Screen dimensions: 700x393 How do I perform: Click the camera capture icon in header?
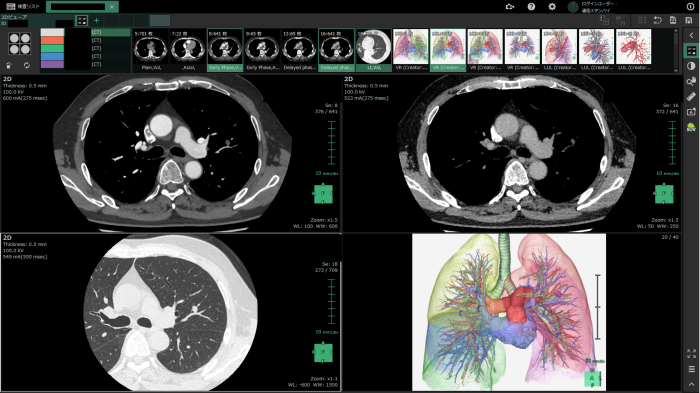coord(510,6)
